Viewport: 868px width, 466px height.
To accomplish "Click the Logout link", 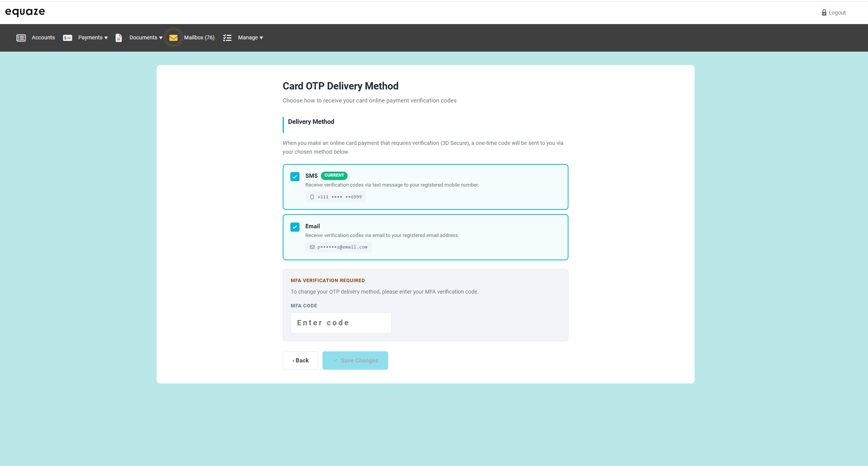I will (x=837, y=13).
